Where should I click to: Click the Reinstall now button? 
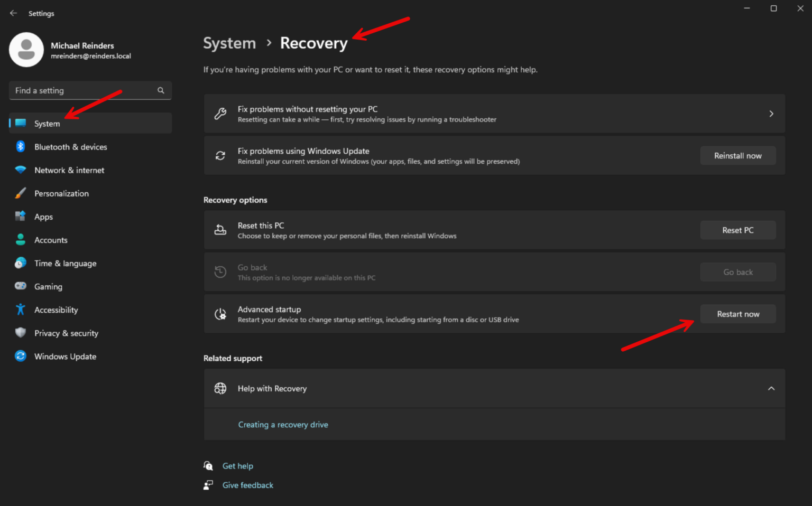738,155
